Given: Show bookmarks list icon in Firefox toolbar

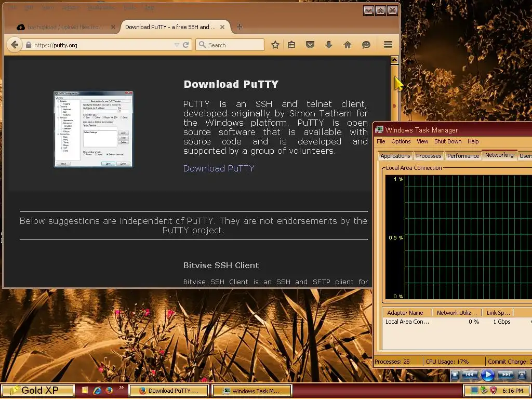Looking at the screenshot, I should click(291, 45).
